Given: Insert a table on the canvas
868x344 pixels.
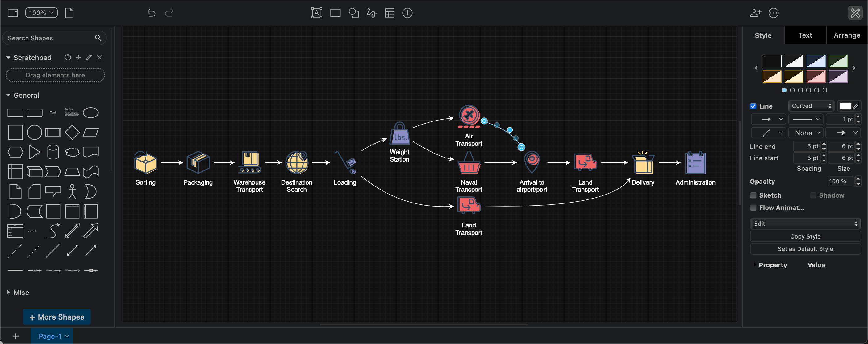Looking at the screenshot, I should click(390, 13).
